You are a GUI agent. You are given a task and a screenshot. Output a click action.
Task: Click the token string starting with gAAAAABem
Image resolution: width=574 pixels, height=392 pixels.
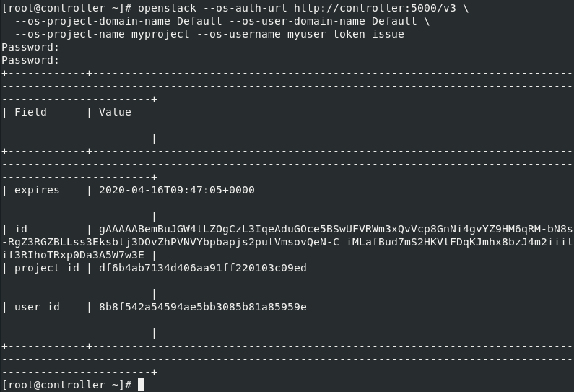287,242
